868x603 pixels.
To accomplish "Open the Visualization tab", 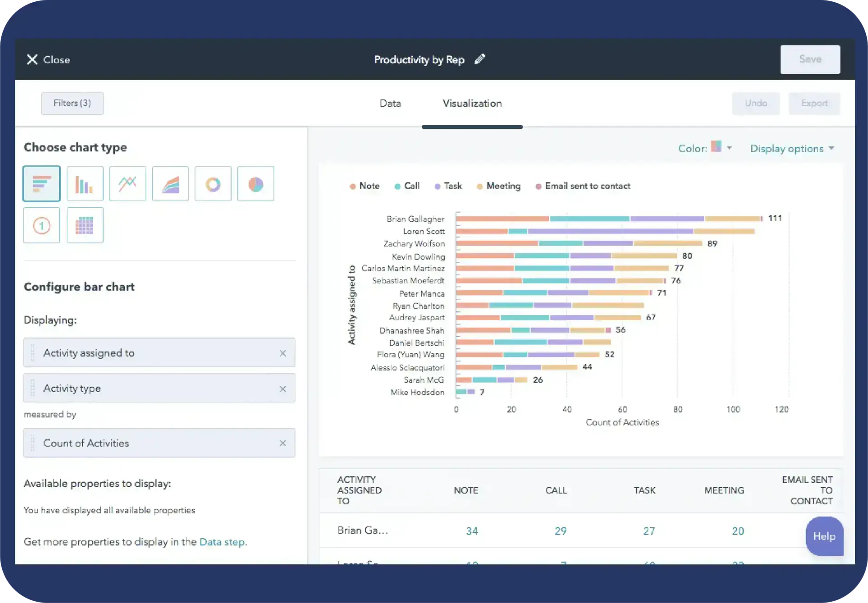I will click(472, 103).
